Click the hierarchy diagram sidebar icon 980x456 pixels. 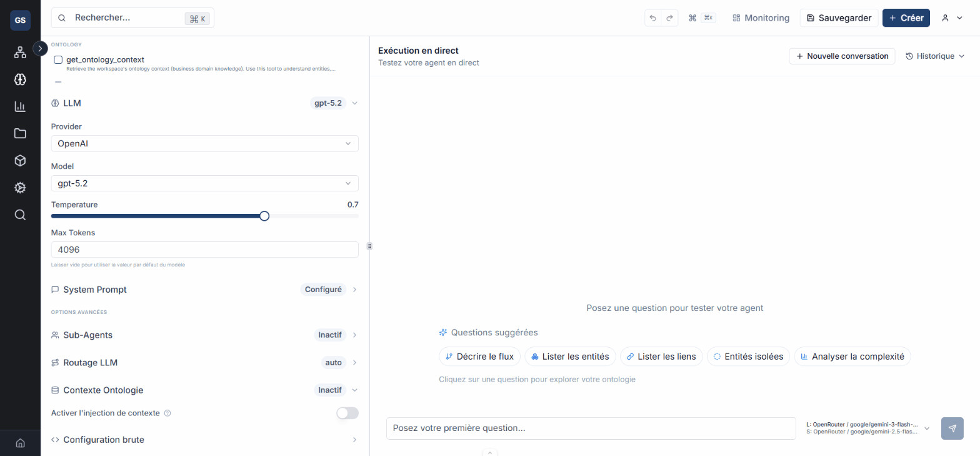coord(20,53)
